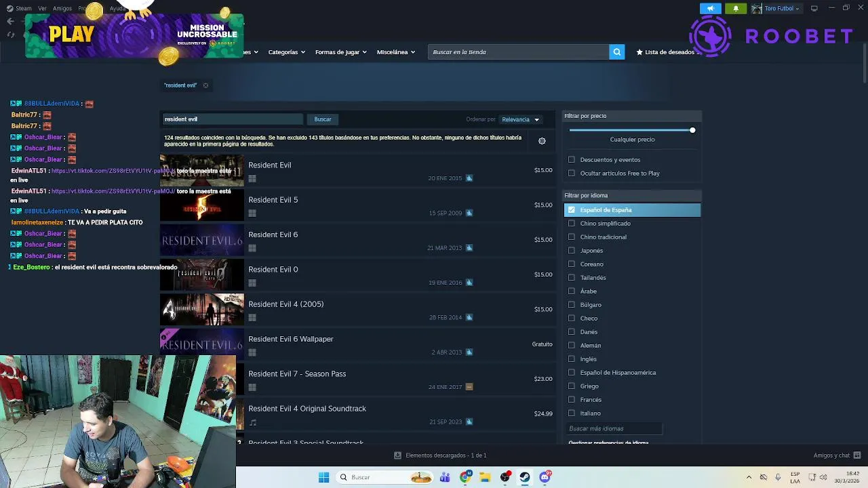Image resolution: width=868 pixels, height=488 pixels.
Task: Click the Resident Evil 0 thumbnail
Action: (x=201, y=274)
